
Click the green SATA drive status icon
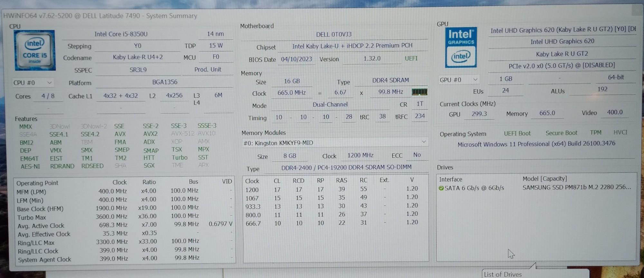click(441, 188)
